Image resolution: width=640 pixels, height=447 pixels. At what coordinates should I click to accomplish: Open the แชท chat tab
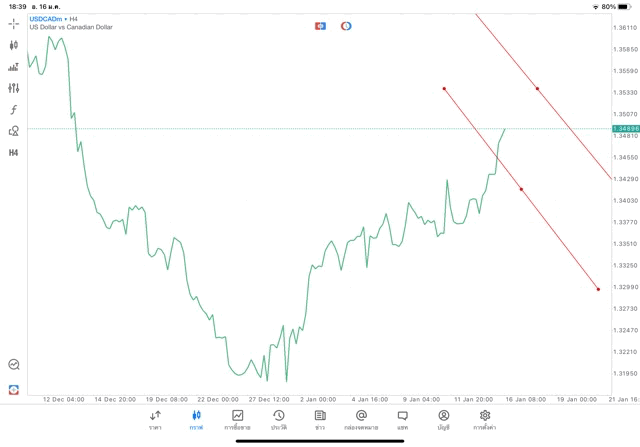pos(402,419)
